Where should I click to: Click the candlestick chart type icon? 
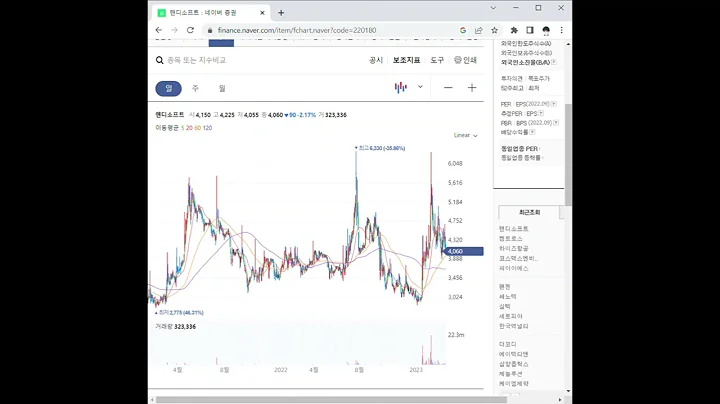(x=401, y=87)
